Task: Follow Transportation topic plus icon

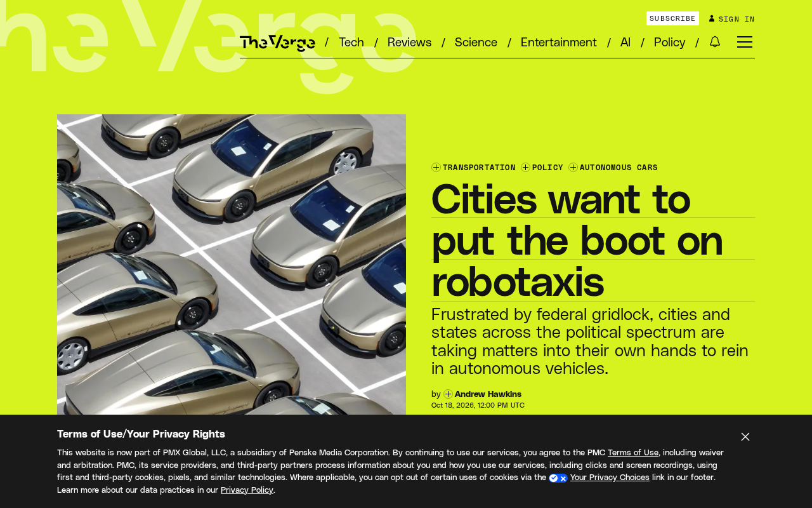Action: click(x=436, y=168)
